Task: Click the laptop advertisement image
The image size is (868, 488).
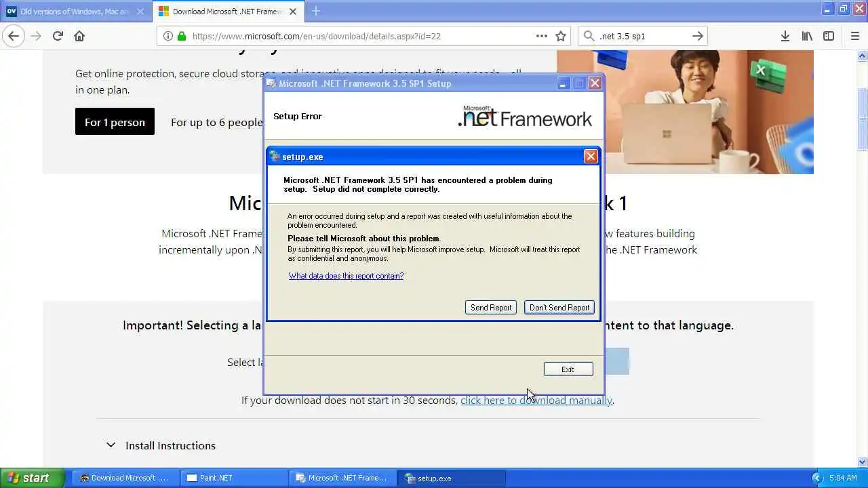Action: coord(685,112)
